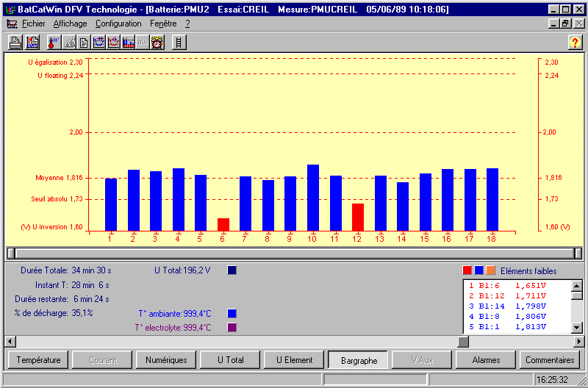Click the red element voltage curve icon
The image size is (588, 388).
pyautogui.click(x=113, y=43)
